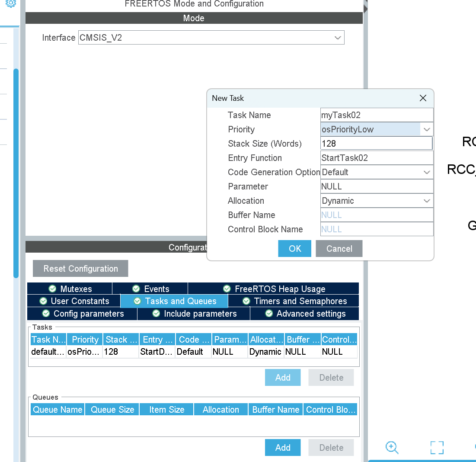Image resolution: width=476 pixels, height=462 pixels.
Task: Select the Tasks and Queues tab
Action: tap(174, 301)
